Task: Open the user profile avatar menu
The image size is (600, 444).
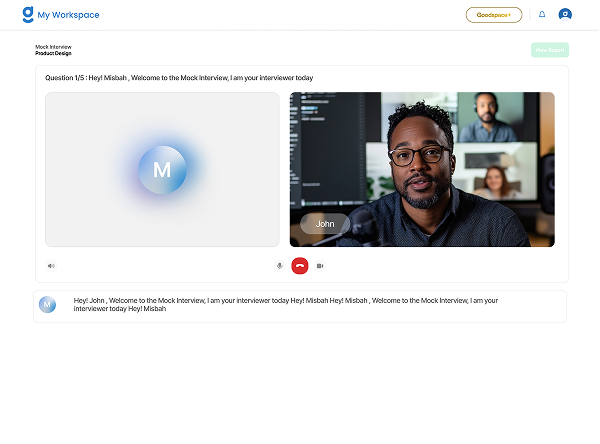Action: 565,15
